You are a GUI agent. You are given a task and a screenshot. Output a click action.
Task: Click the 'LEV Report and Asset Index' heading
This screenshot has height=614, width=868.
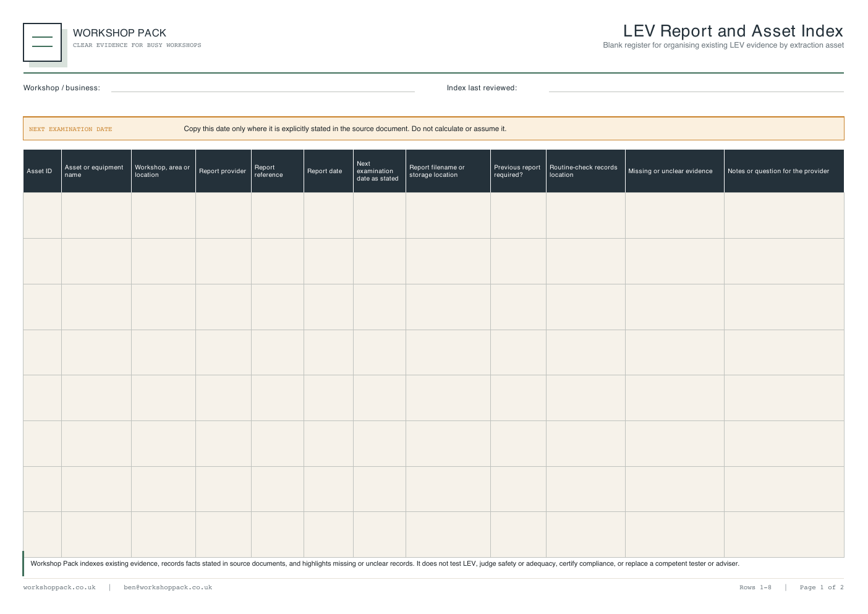click(x=733, y=31)
